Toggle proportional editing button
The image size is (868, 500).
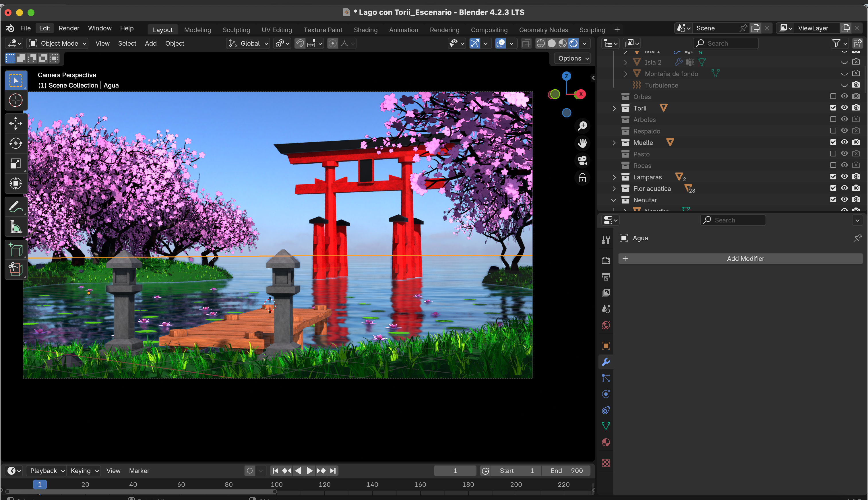[332, 43]
